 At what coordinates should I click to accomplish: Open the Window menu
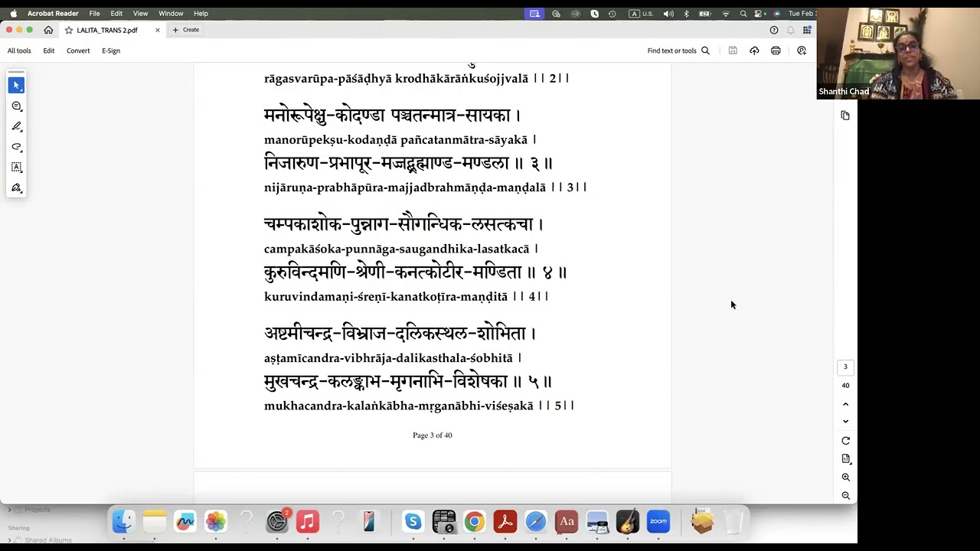[x=171, y=13]
